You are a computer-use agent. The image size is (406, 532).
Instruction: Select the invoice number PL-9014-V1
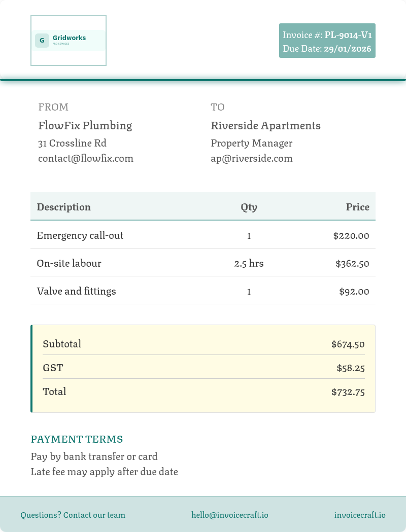pyautogui.click(x=348, y=35)
